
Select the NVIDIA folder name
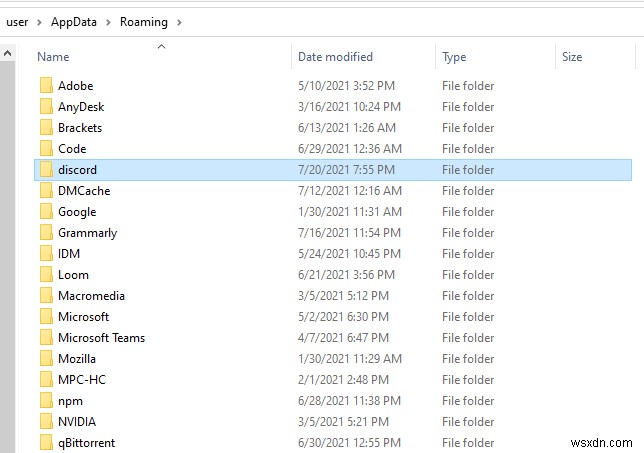(77, 421)
